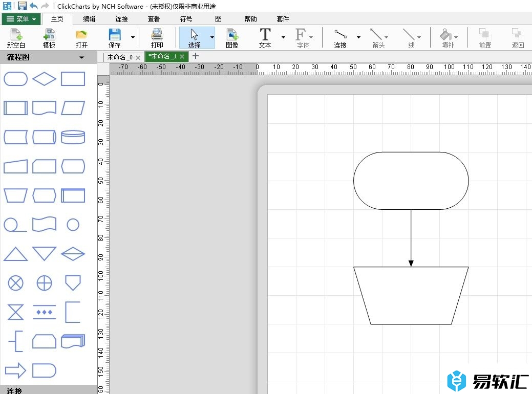Open the 套件 suite tab
The width and height of the screenshot is (532, 394).
click(x=283, y=19)
